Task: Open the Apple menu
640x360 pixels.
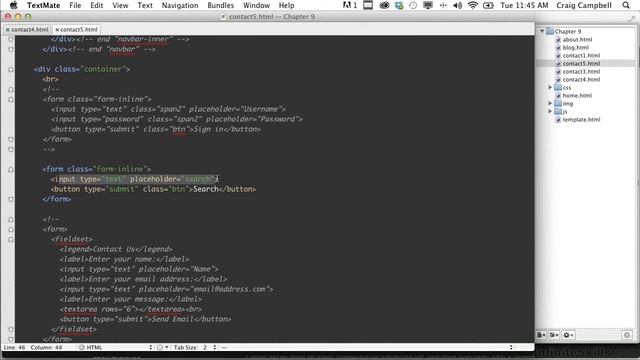Action: pos(13,5)
